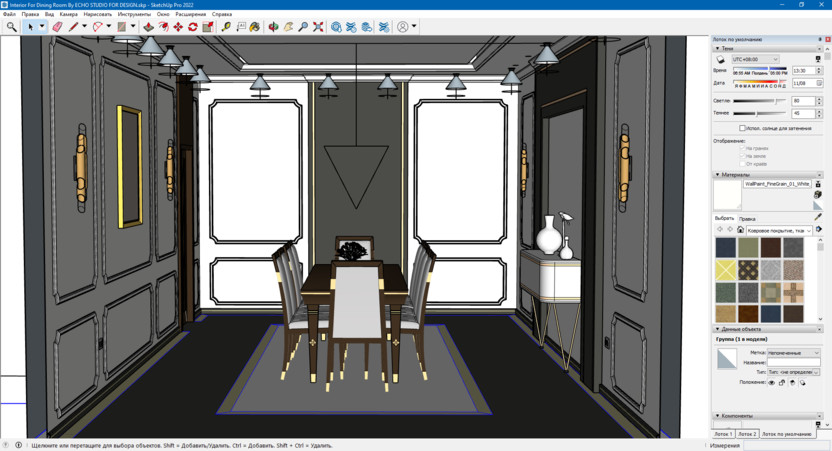Viewport: 832px width, 451px height.
Task: Click the 'Название' name input field
Action: pyautogui.click(x=793, y=362)
